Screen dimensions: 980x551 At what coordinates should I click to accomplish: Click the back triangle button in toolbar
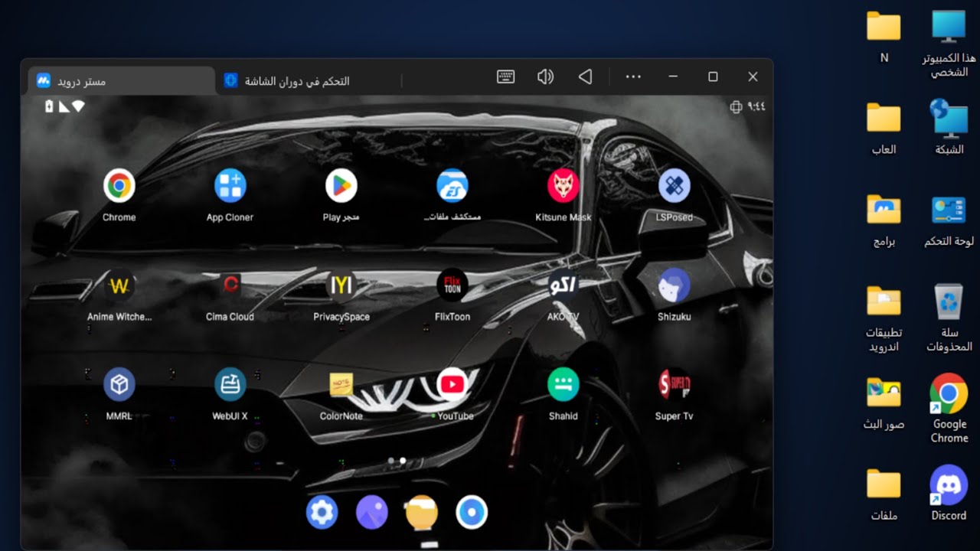point(585,77)
